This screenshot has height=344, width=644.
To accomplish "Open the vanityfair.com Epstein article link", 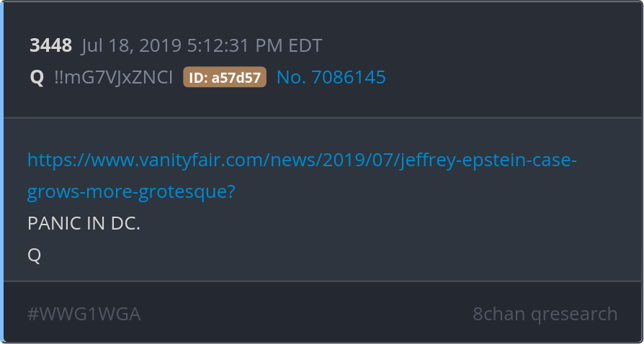I will [302, 176].
